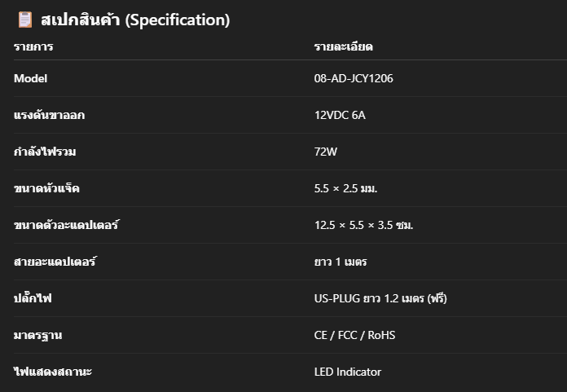
Task: Select the ไฟแสดงสถานะ label
Action: pyautogui.click(x=53, y=372)
